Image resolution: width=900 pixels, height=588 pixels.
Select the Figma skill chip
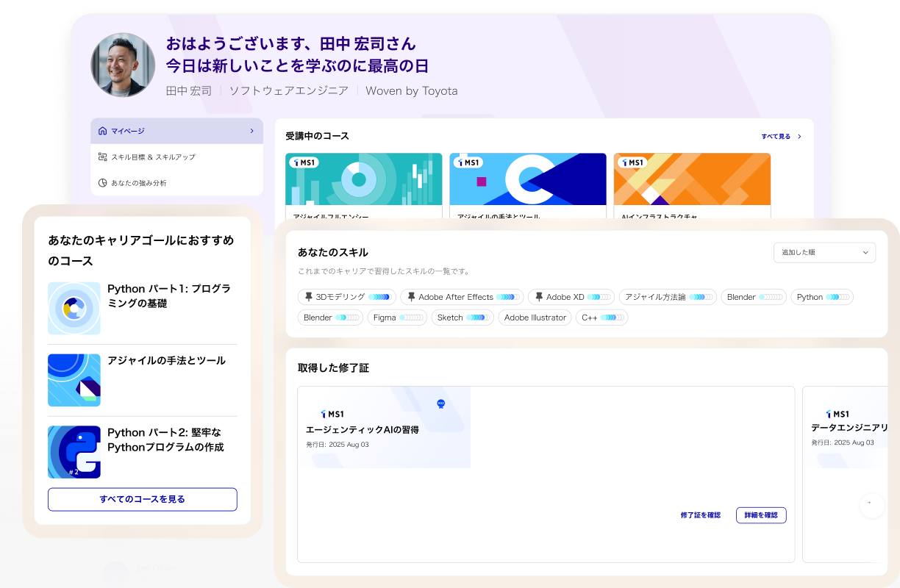pyautogui.click(x=397, y=318)
